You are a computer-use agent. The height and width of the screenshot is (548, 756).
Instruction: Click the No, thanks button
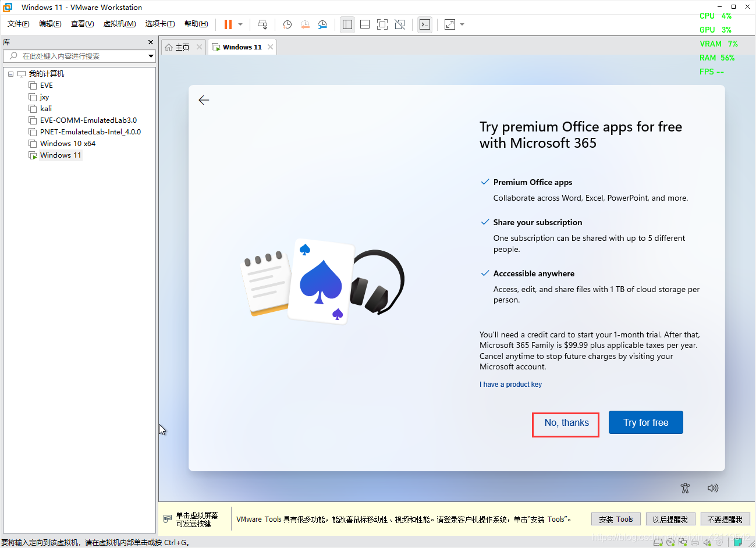coord(566,423)
